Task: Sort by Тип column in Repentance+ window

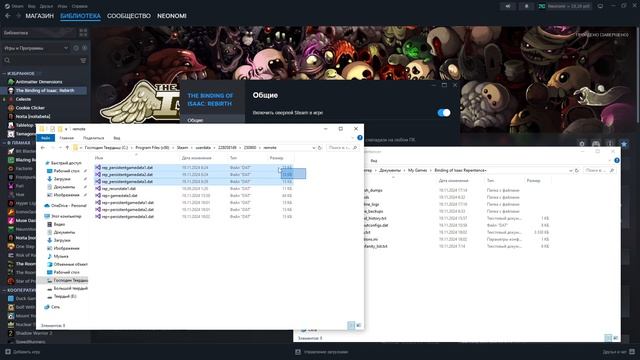Action: [x=490, y=180]
